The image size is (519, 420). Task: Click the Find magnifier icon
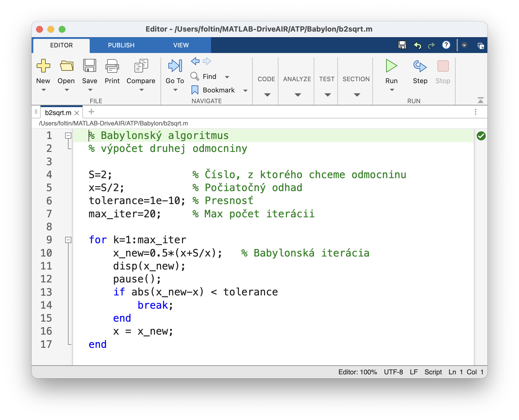coord(195,76)
